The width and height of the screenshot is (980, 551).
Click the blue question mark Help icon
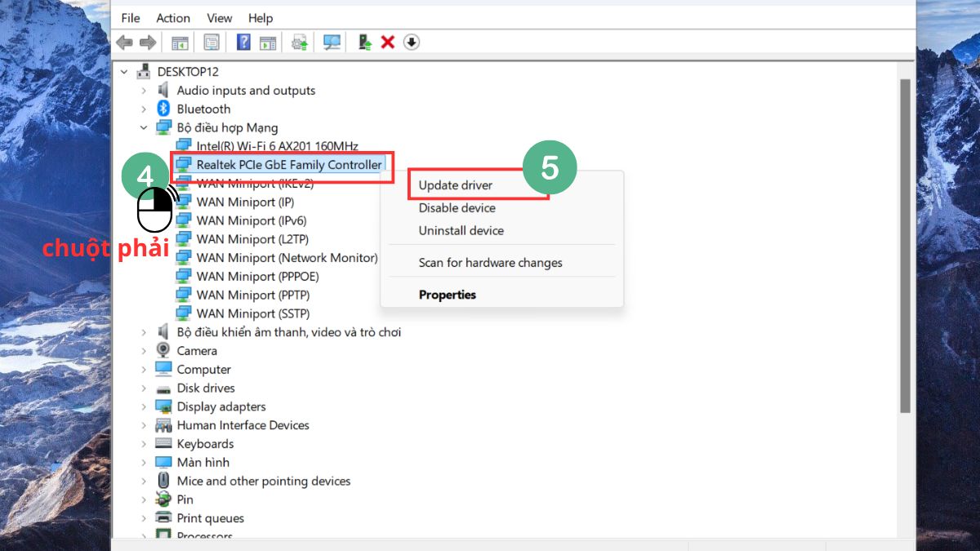coord(243,42)
